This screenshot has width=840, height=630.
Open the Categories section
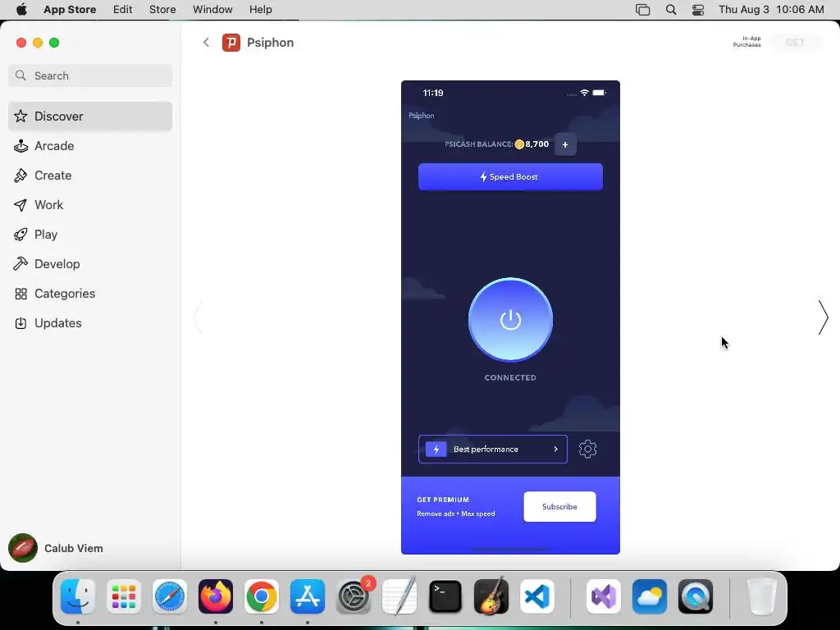[90, 294]
